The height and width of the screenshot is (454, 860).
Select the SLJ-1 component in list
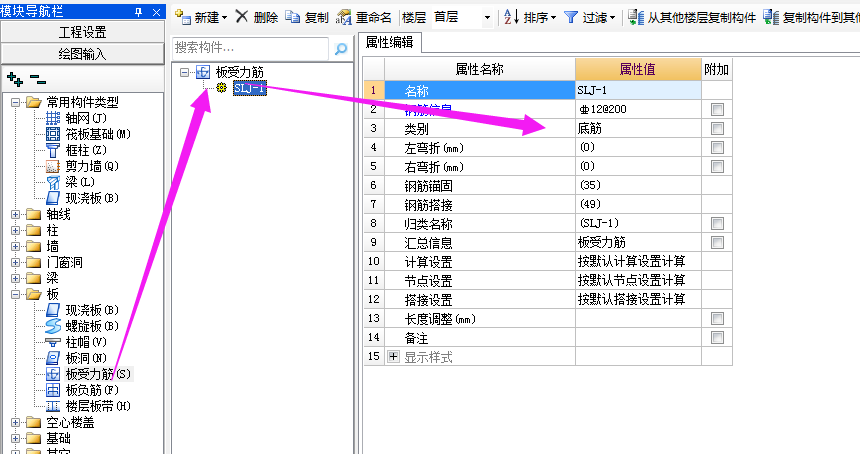[x=250, y=88]
